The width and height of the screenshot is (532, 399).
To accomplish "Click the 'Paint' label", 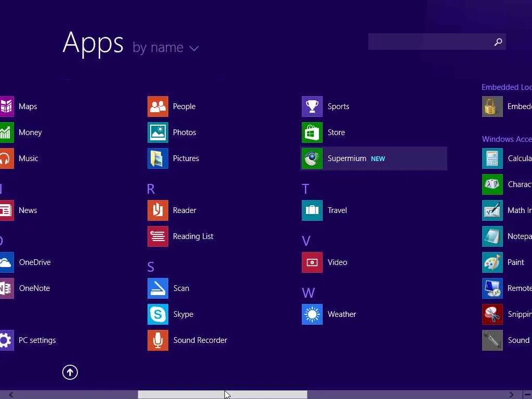I will [516, 262].
